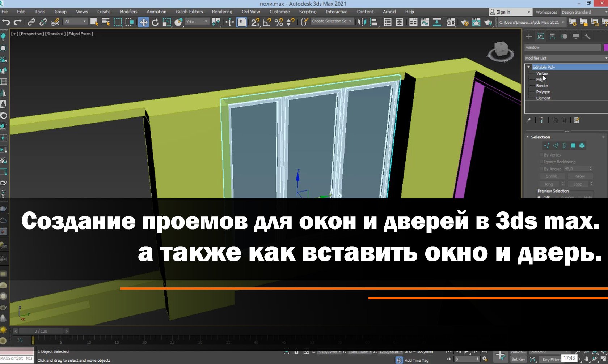Open the Modifiers menu

128,12
